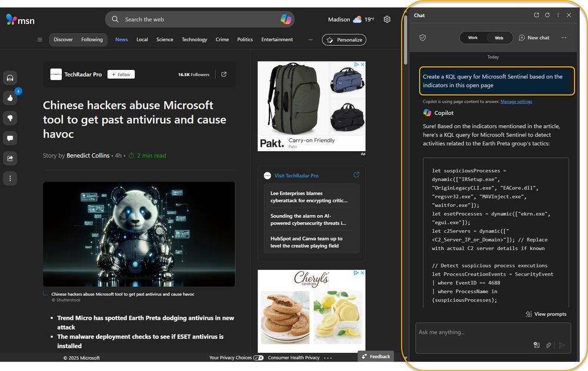The image size is (588, 371).
Task: Open AdChoices icon on Pakt ad
Action: click(x=357, y=65)
